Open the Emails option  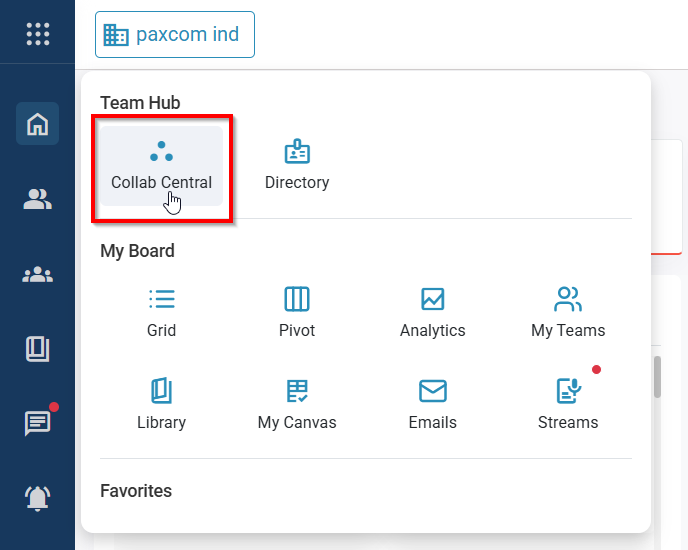(432, 404)
